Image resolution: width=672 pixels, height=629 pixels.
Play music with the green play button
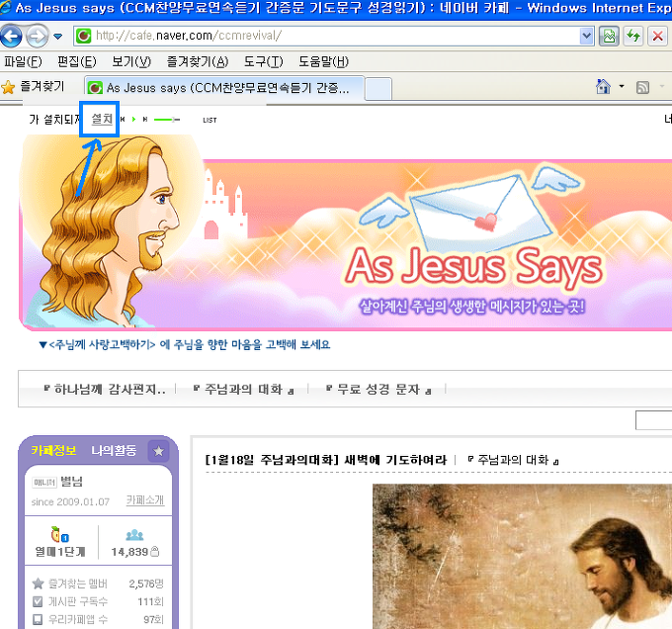[133, 120]
